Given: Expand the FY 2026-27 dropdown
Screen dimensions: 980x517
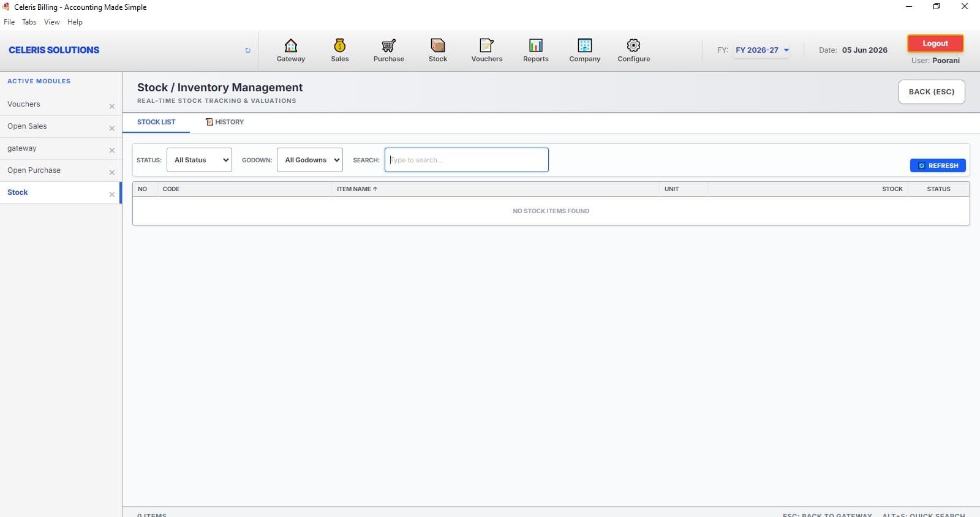Looking at the screenshot, I should coord(762,50).
